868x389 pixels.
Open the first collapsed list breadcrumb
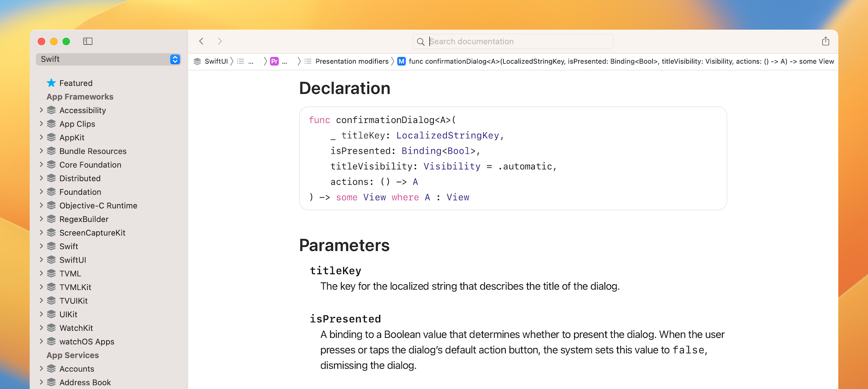tap(245, 61)
